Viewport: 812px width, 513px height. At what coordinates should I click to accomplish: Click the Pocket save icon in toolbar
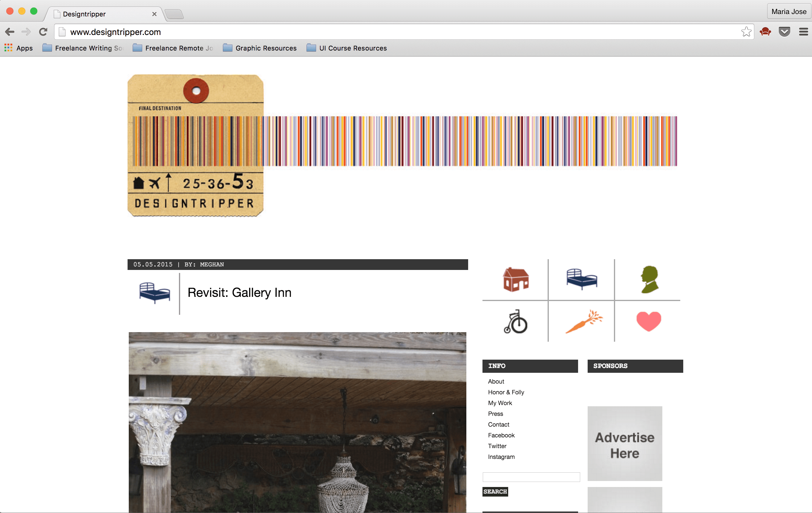click(784, 31)
